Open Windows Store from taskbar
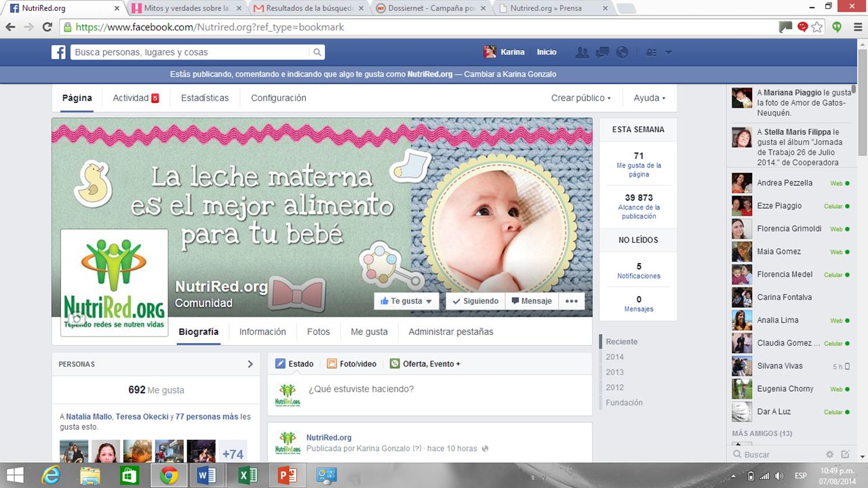 (130, 476)
